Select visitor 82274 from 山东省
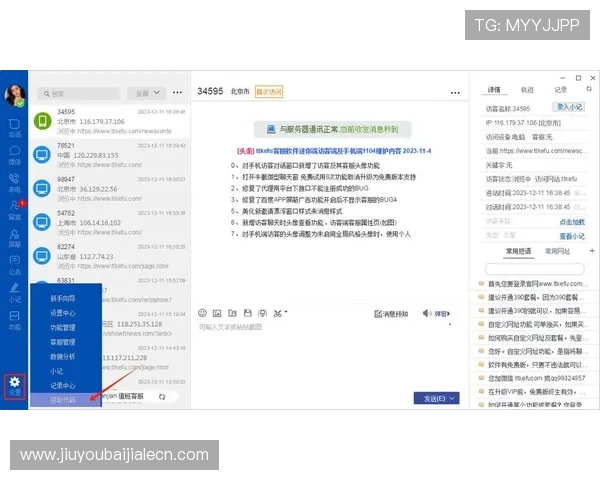This screenshot has width=600, height=480. coord(109,256)
